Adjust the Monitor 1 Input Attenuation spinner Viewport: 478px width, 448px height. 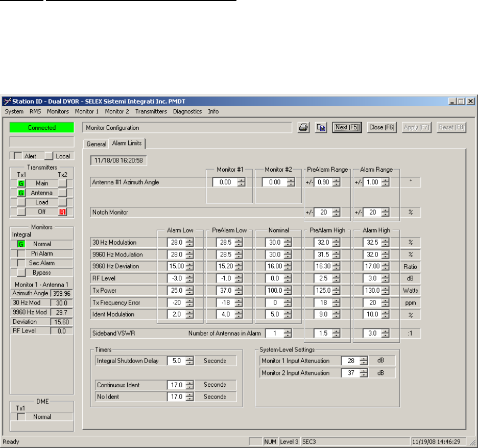364,361
